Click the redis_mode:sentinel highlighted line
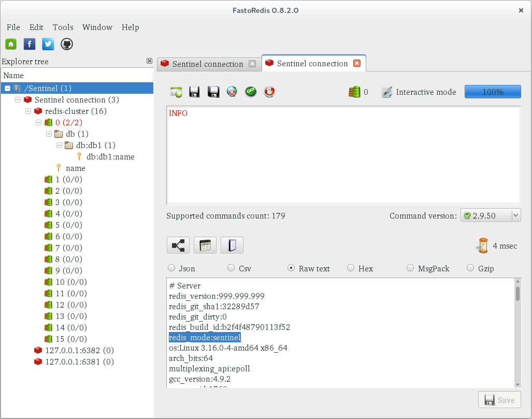Screen dimensions: 532x419 (x=205, y=338)
